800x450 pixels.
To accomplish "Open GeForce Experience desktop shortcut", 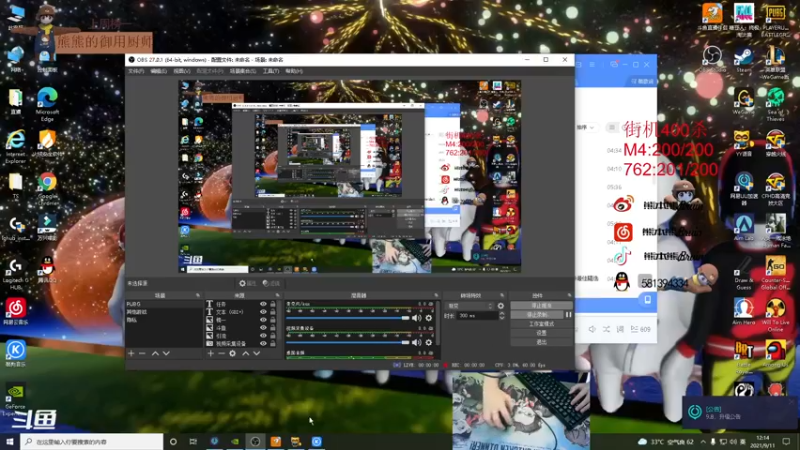I will pyautogui.click(x=15, y=399).
